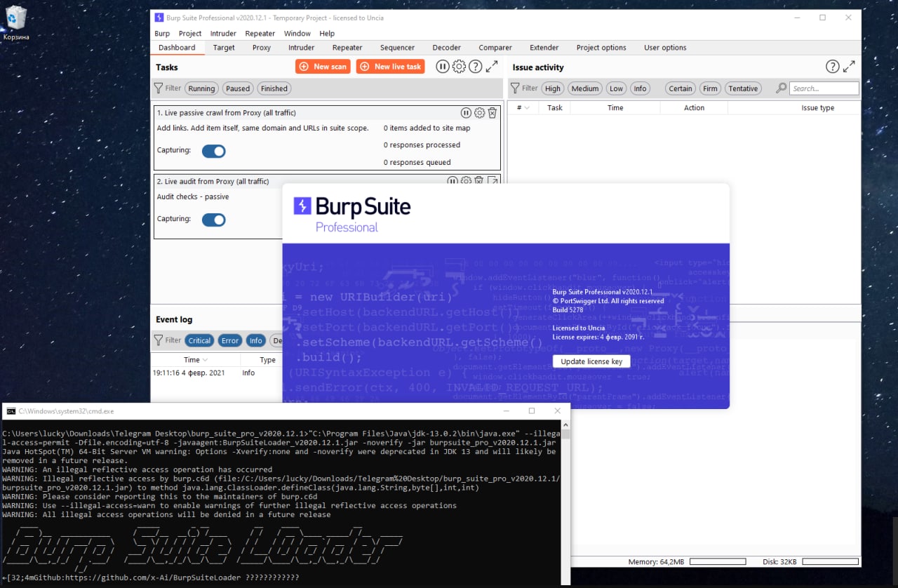Click the Disk usage bar in status bar
Viewport: 898px width, 588px height.
(830, 562)
